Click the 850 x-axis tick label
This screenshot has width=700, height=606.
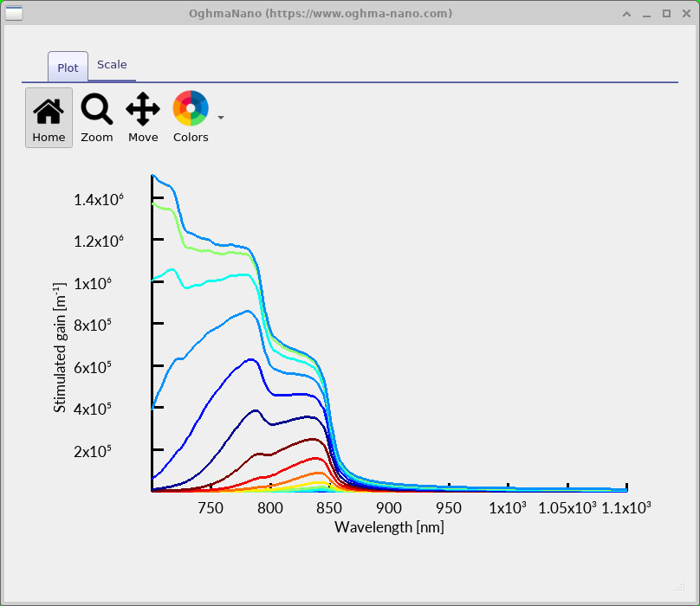click(x=329, y=508)
